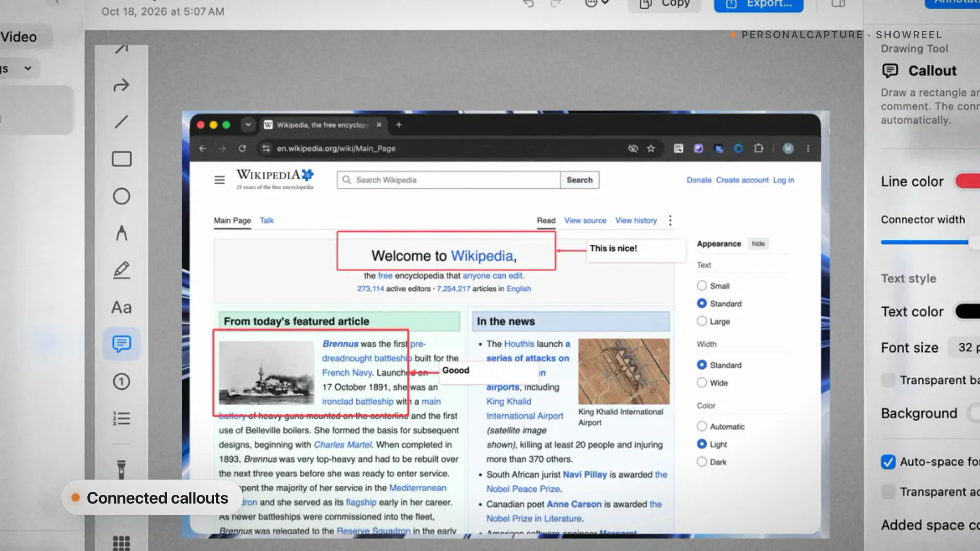The height and width of the screenshot is (551, 980).
Task: Open the browser tab list chevron
Action: [x=248, y=124]
